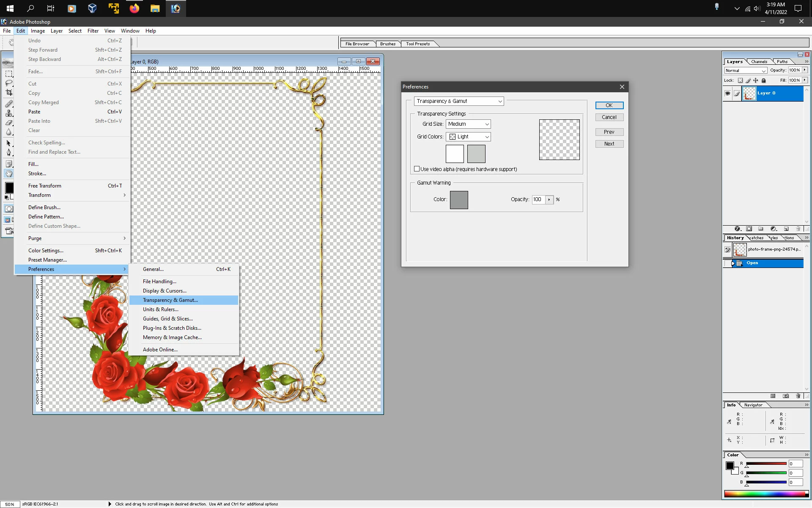The image size is (812, 508).
Task: Switch to the Channels tab
Action: tap(759, 62)
